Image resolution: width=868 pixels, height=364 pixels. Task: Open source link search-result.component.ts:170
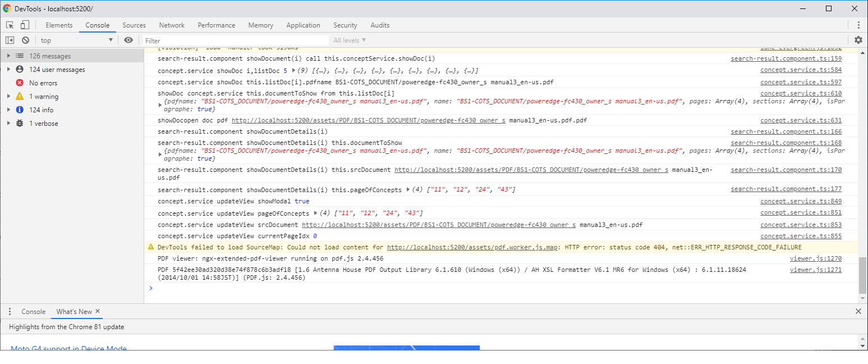pos(786,170)
